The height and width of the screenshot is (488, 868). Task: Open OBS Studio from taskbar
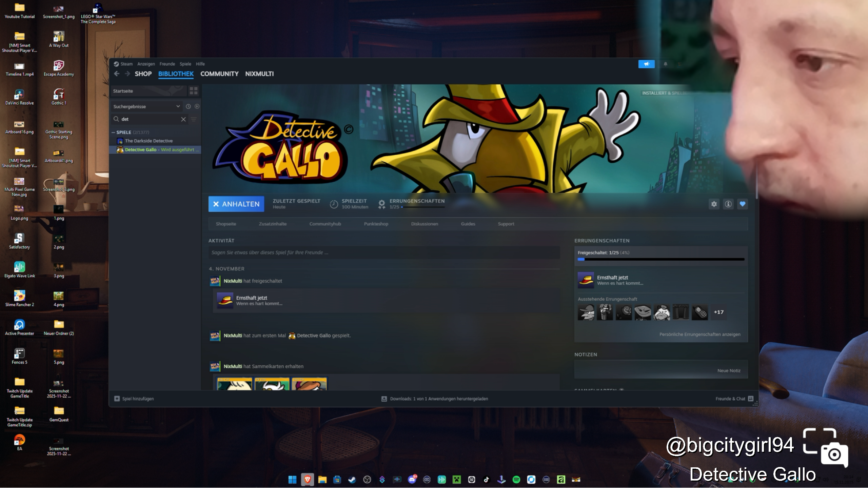tap(367, 480)
